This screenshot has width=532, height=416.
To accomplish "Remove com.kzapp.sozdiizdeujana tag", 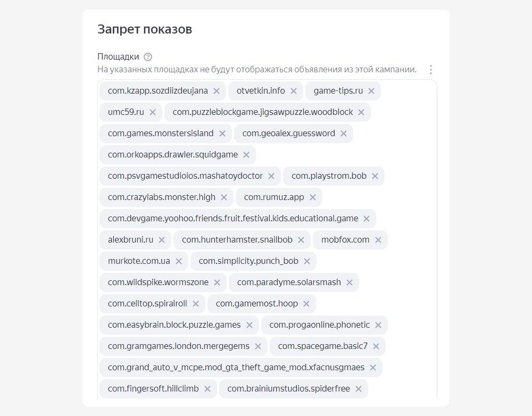I will [217, 91].
